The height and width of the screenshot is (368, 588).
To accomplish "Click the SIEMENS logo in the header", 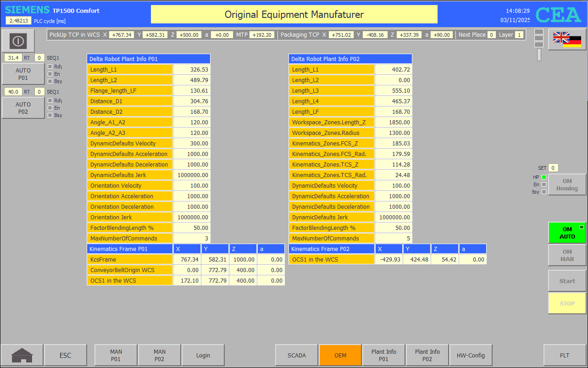I will coord(27,10).
